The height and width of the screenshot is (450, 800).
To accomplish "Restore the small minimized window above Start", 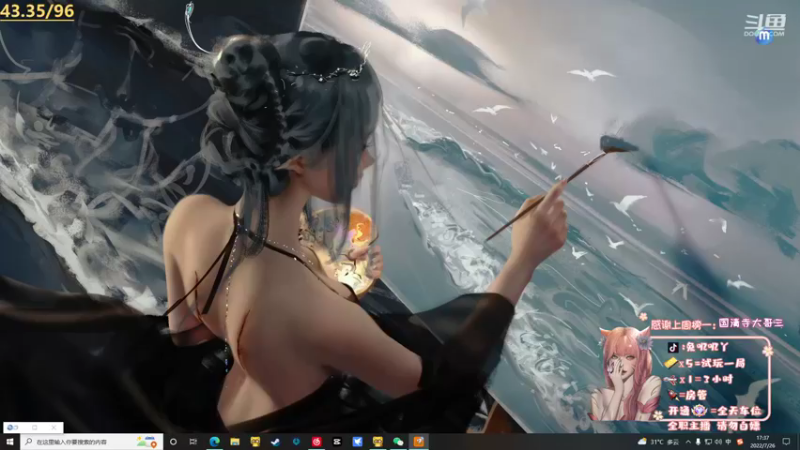I will (x=35, y=428).
